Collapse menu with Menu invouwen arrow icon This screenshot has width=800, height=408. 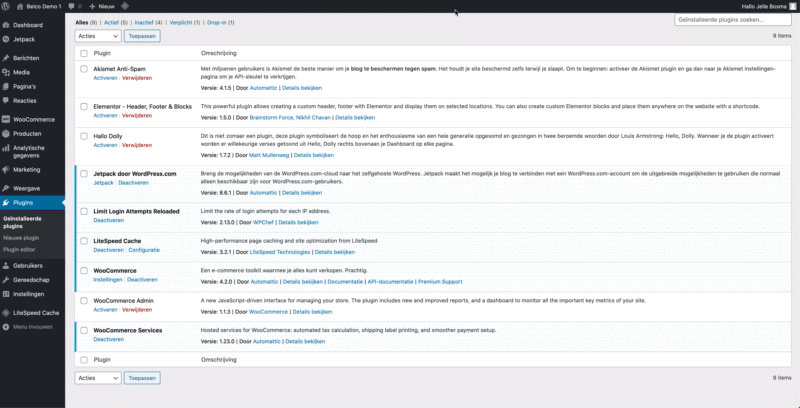click(x=6, y=327)
